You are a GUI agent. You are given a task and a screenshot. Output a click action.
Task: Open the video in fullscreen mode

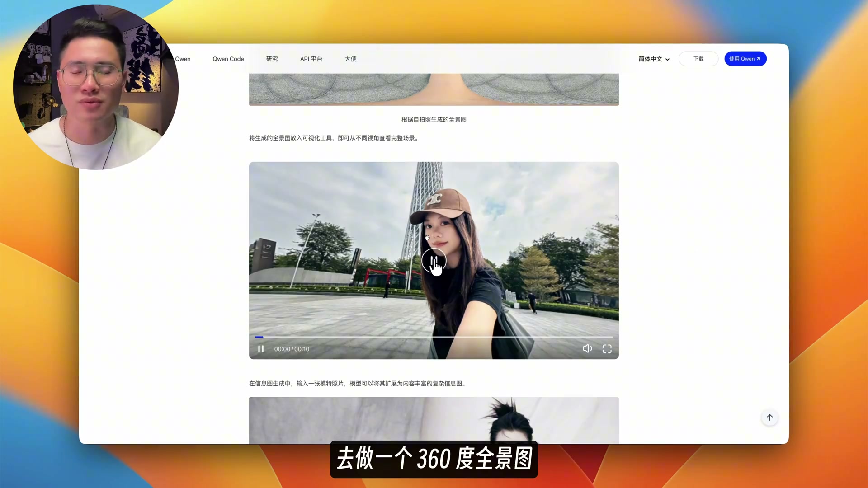pyautogui.click(x=607, y=349)
